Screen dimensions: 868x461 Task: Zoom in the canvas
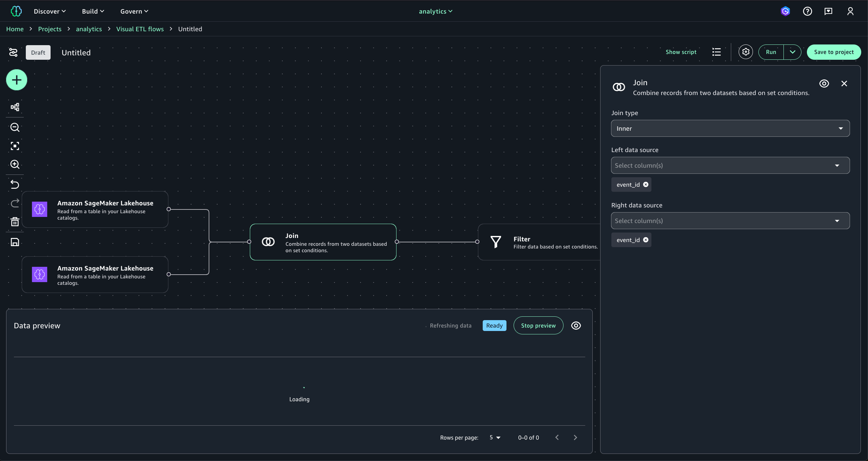[x=15, y=164]
